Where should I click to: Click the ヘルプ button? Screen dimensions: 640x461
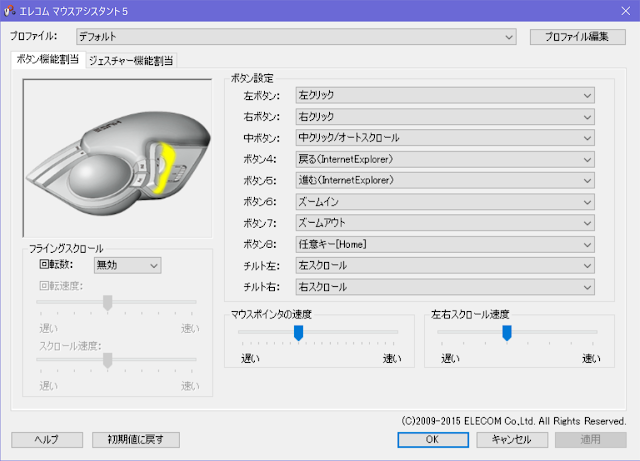47,440
